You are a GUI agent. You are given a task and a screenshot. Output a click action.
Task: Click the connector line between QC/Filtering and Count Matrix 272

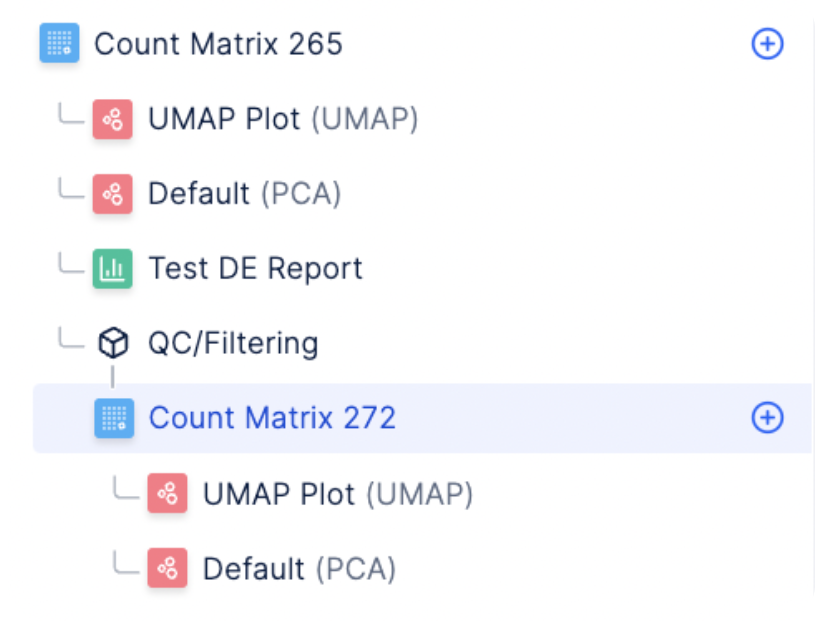(x=113, y=377)
